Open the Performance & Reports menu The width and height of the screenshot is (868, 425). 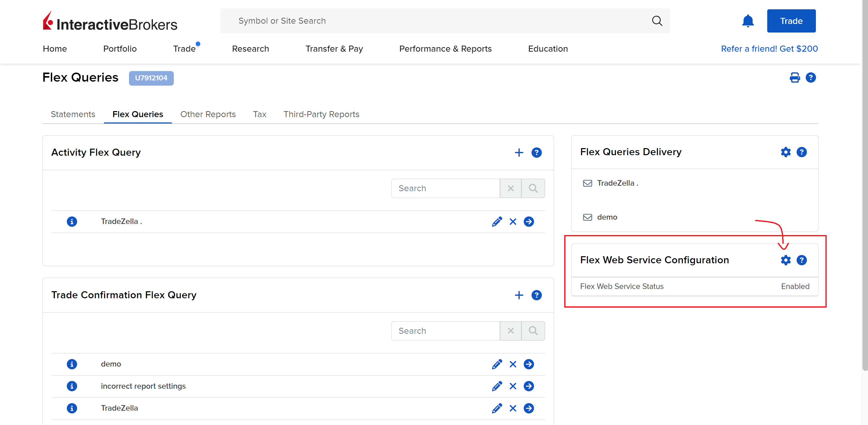point(445,49)
